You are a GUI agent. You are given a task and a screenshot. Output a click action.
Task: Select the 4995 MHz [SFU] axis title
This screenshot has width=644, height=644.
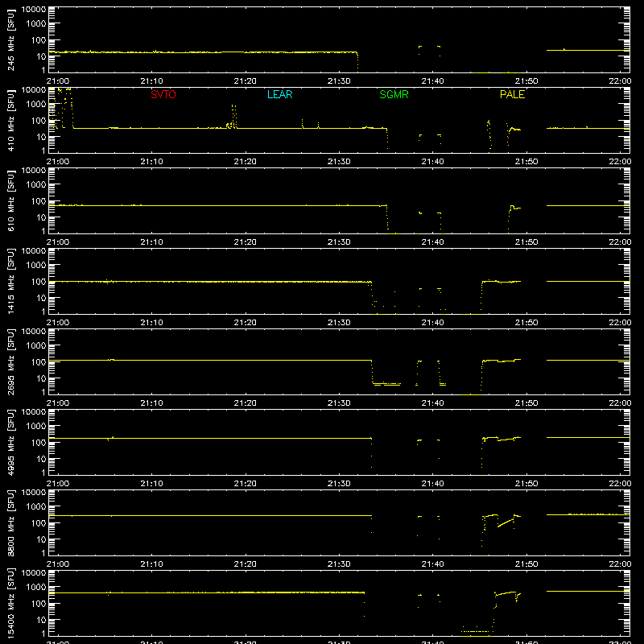(11, 443)
